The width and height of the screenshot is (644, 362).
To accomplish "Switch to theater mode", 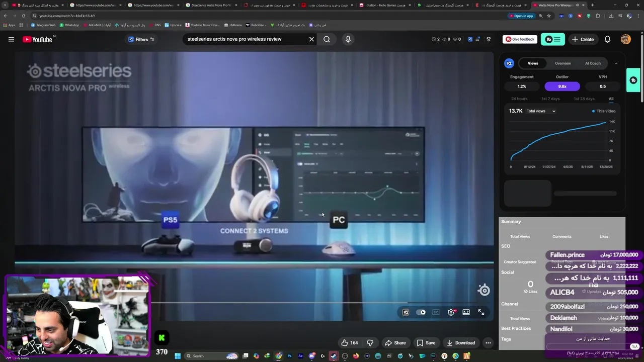I will point(466,312).
